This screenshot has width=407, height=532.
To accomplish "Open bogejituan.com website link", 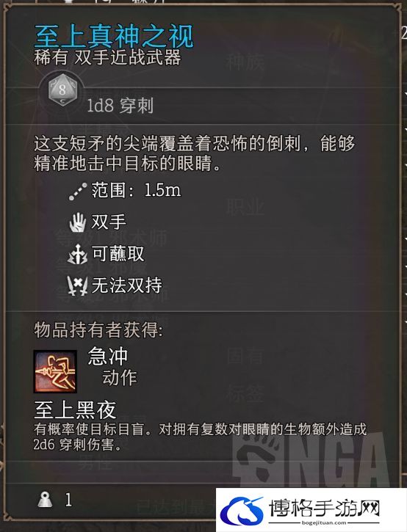I will (x=323, y=523).
